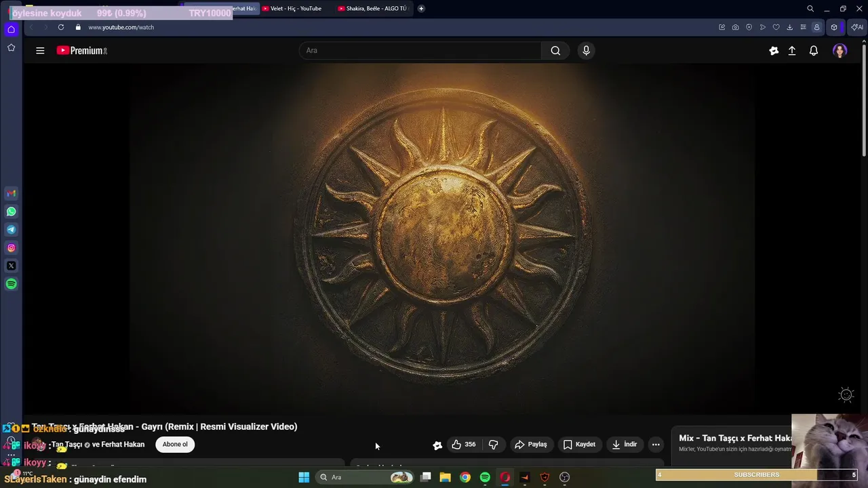Like the video (356 likes)
This screenshot has height=488, width=868.
coord(464,445)
